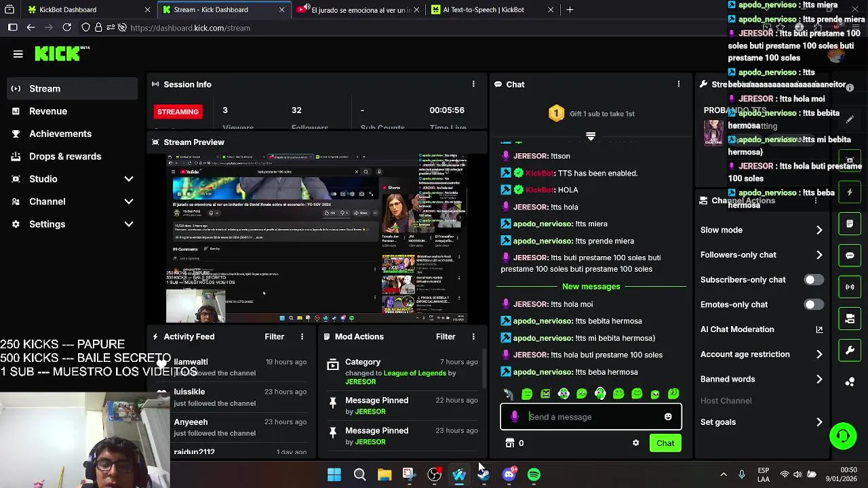Expand the Channel sidebar section

(129, 201)
